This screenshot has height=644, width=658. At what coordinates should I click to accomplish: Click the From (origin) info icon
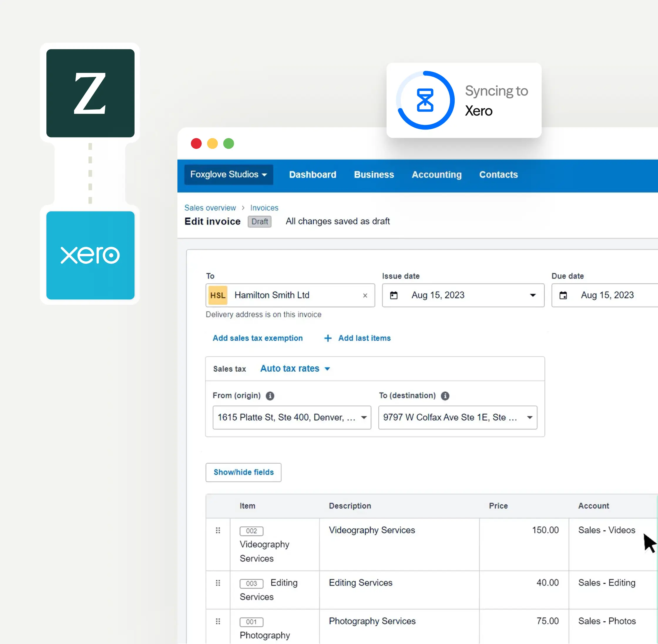tap(270, 396)
